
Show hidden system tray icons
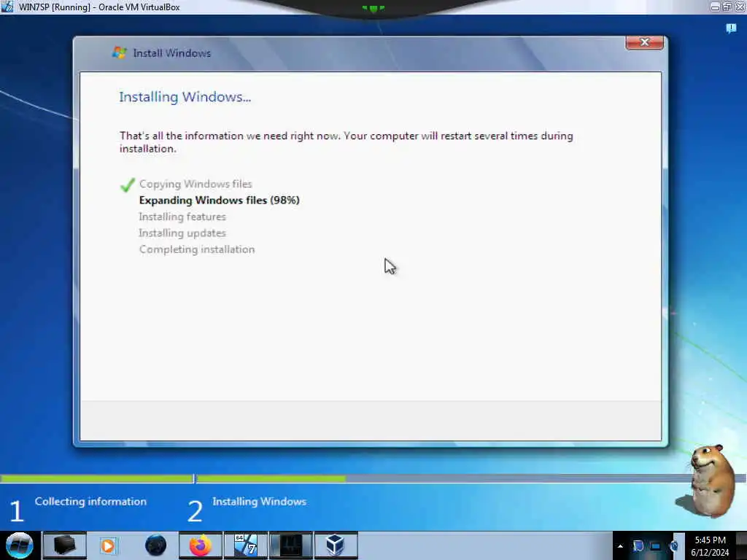tap(620, 546)
